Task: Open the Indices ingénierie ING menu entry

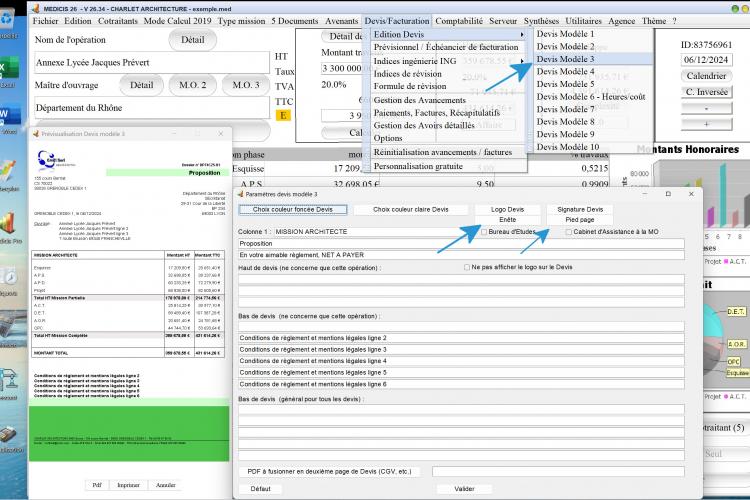Action: click(x=415, y=61)
